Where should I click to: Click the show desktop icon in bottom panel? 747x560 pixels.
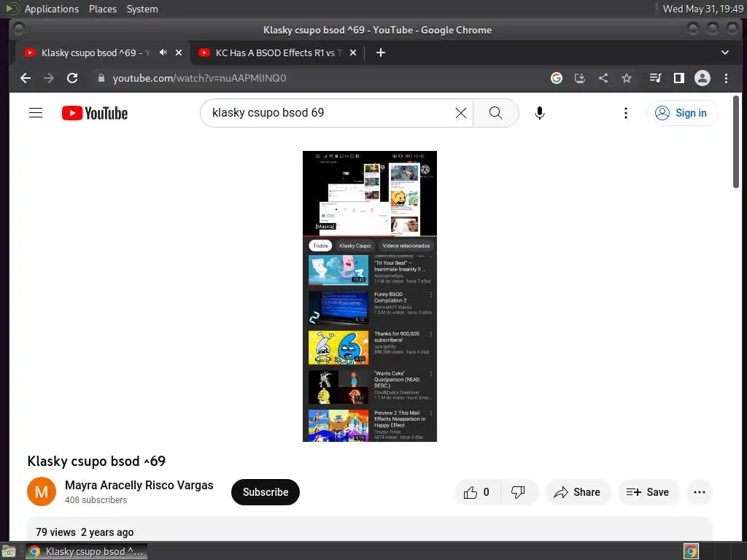9,552
